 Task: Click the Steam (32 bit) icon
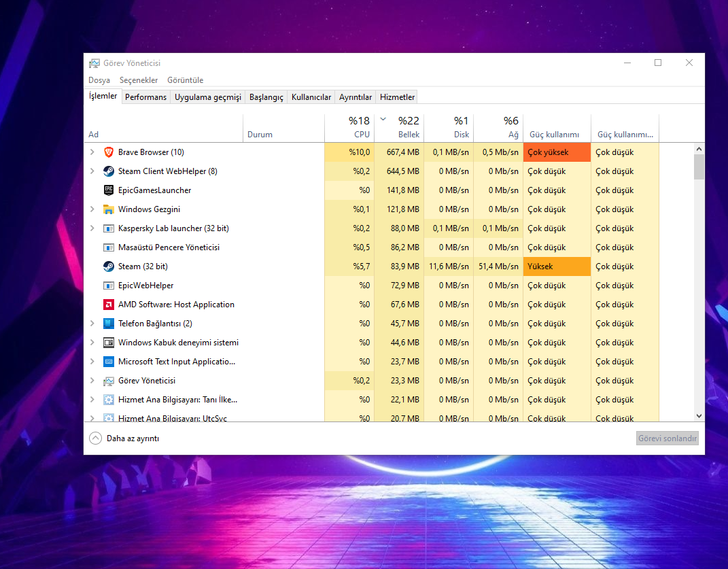109,266
